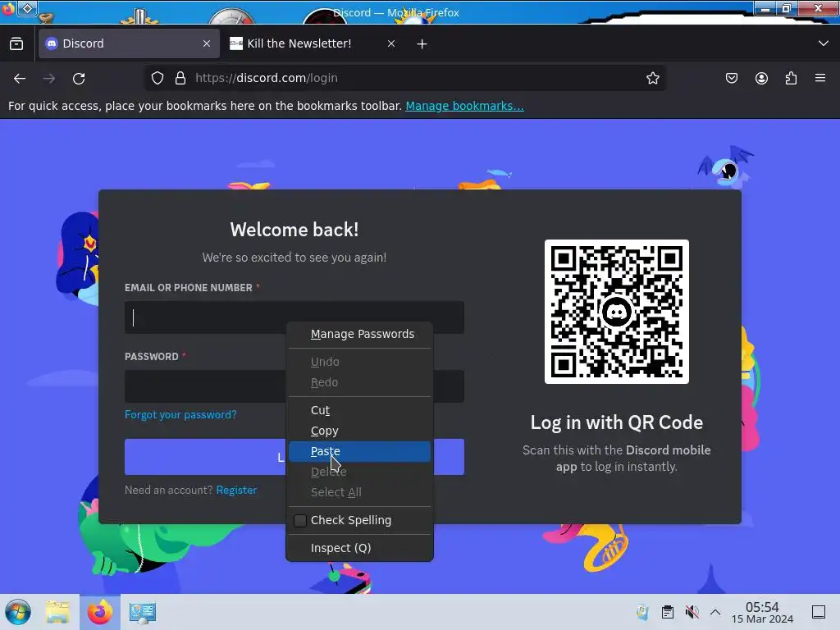Select Inspect (Q) in context menu
Viewport: 840px width, 630px height.
tap(359, 548)
